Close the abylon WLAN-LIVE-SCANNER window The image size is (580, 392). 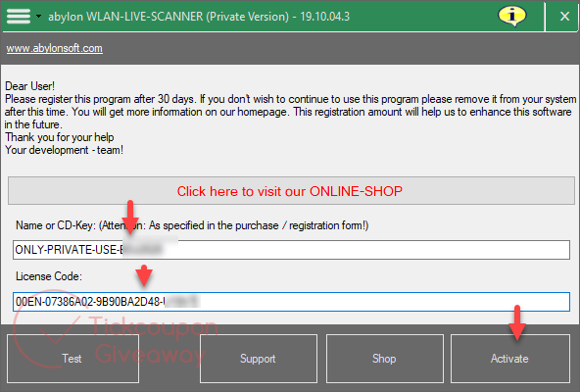(x=564, y=17)
